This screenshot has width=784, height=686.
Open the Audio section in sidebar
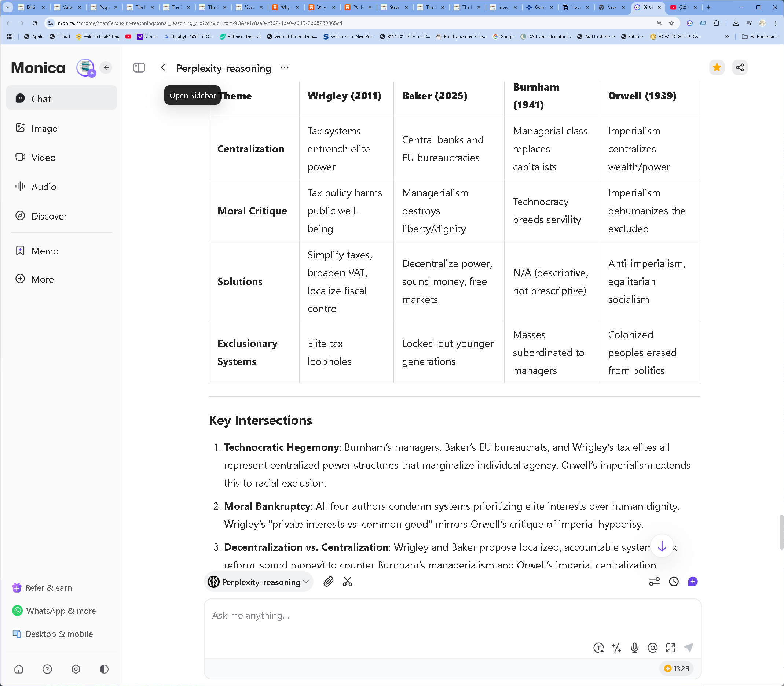pyautogui.click(x=61, y=187)
